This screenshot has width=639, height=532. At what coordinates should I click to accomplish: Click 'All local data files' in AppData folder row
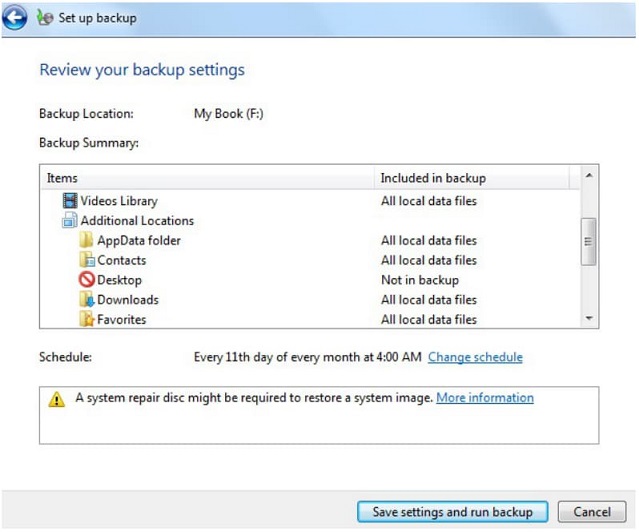pos(429,241)
